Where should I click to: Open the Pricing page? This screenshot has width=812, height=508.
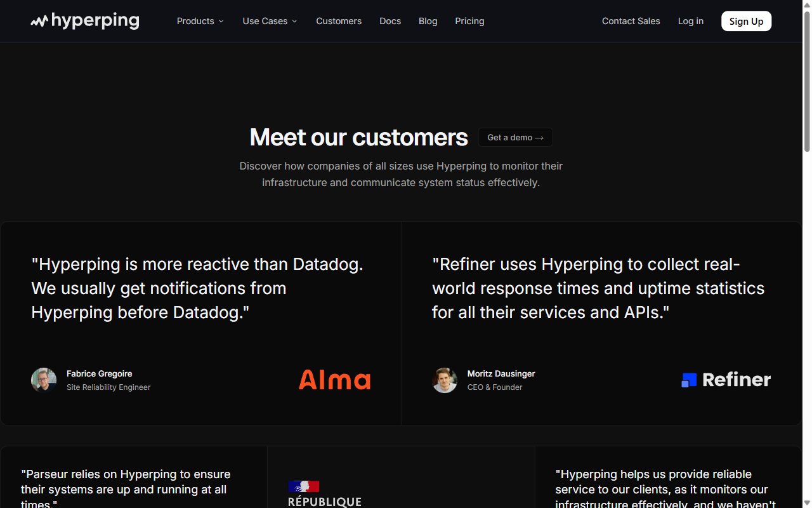(x=469, y=21)
